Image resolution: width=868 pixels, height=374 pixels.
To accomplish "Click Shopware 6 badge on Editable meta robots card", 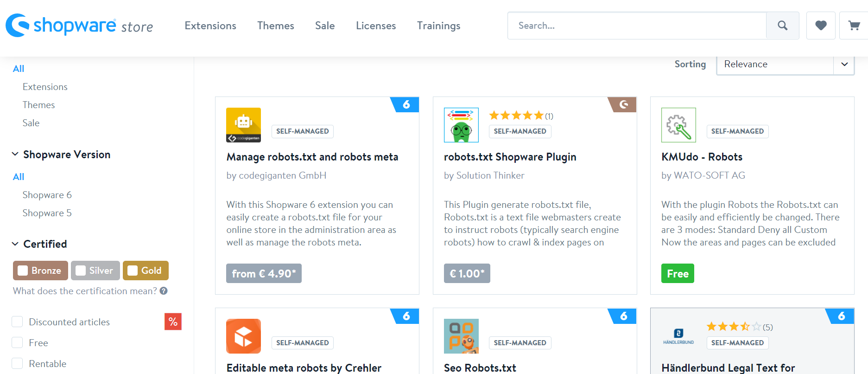I will tap(405, 316).
